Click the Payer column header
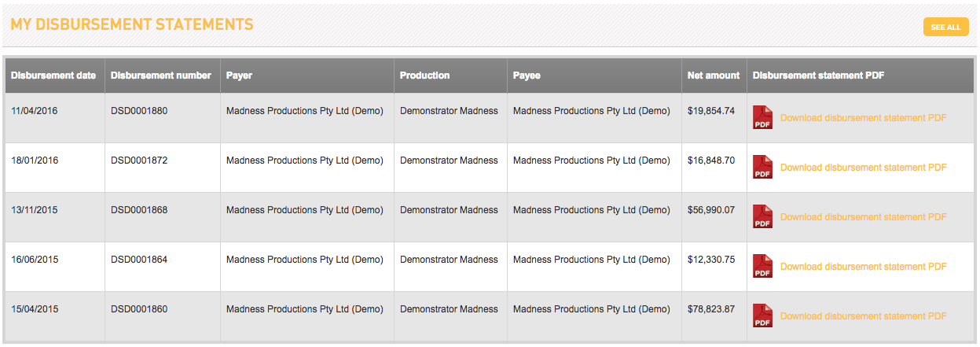Viewport: 980px width, 347px height. coord(307,76)
